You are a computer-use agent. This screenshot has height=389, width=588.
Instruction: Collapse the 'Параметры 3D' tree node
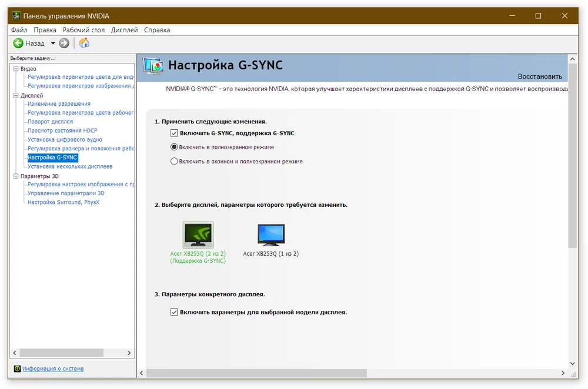[x=16, y=176]
